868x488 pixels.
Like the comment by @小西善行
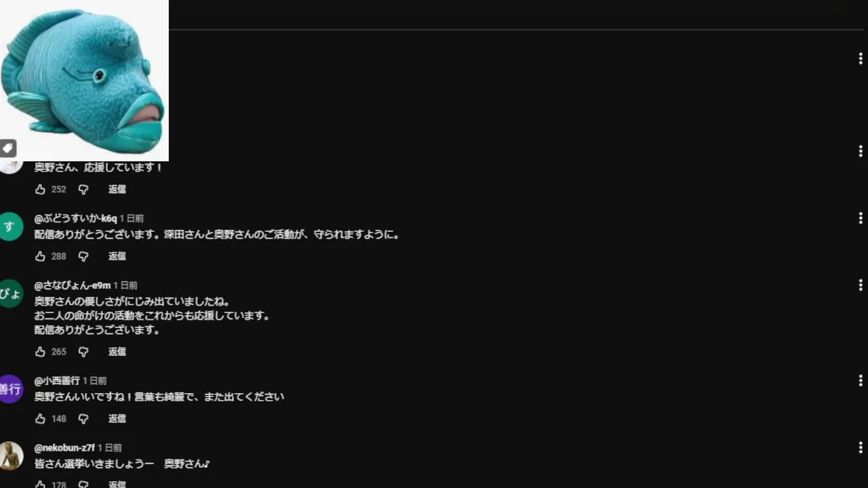(41, 419)
